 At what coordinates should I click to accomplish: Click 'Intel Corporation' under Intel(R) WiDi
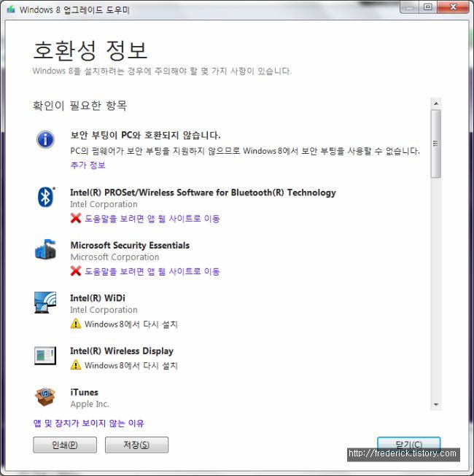(x=104, y=310)
